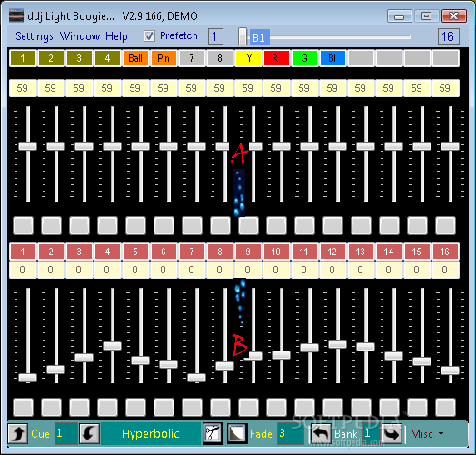Select the olive channel label 3

[x=79, y=58]
